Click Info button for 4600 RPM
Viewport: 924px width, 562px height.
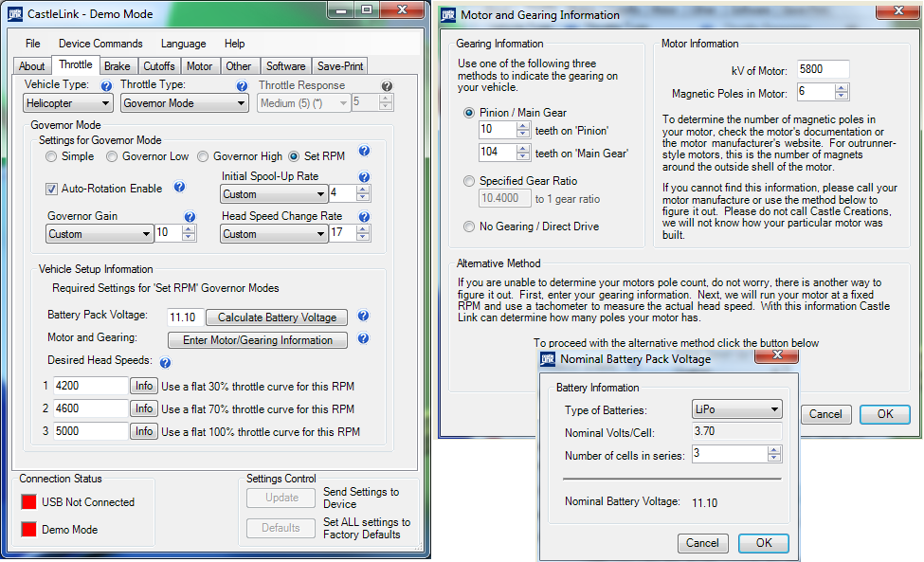pyautogui.click(x=144, y=408)
